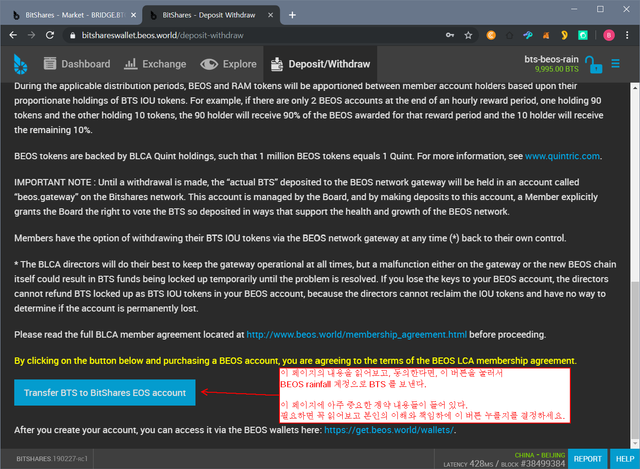The height and width of the screenshot is (469, 640).
Task: Open the membership_agreement.html link
Action: pos(356,335)
